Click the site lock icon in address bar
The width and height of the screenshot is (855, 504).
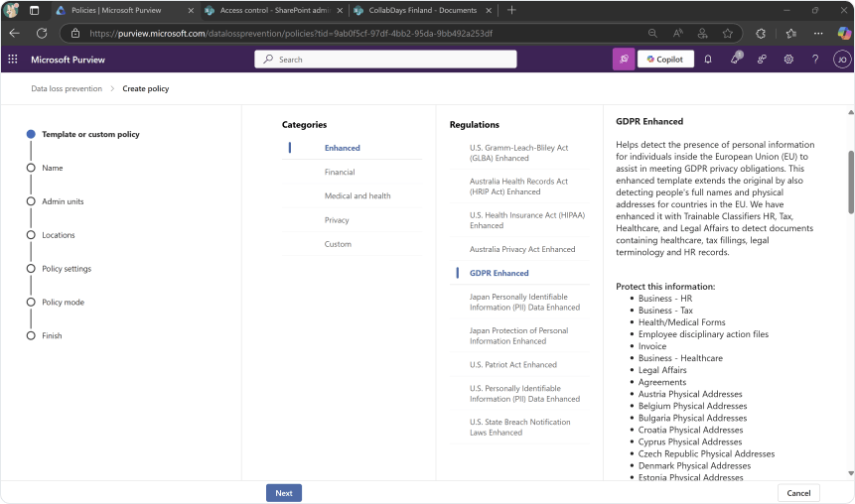(75, 34)
